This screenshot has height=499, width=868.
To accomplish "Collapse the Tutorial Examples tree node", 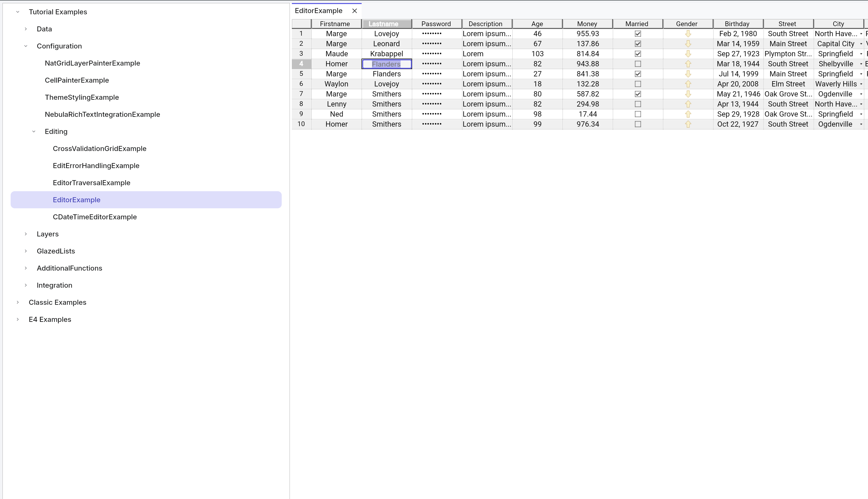I will point(18,12).
